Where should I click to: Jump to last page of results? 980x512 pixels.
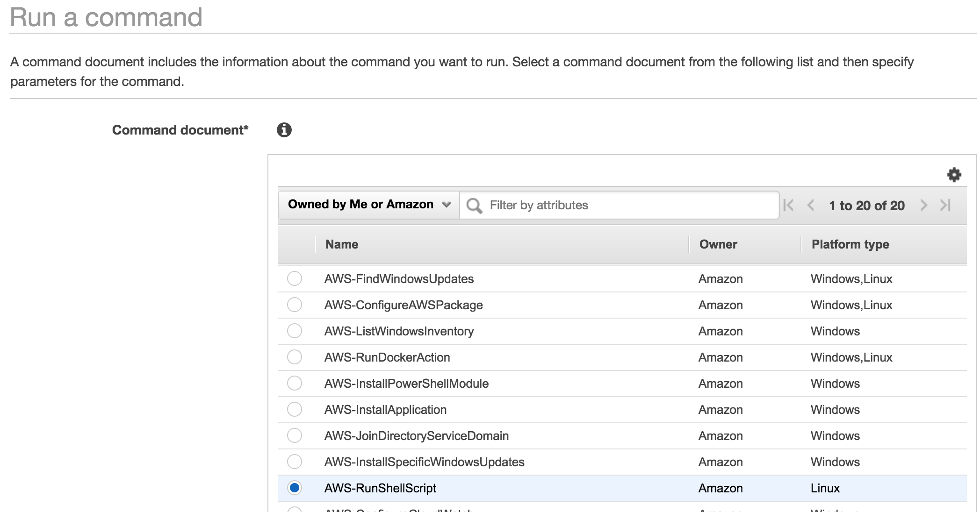[945, 205]
